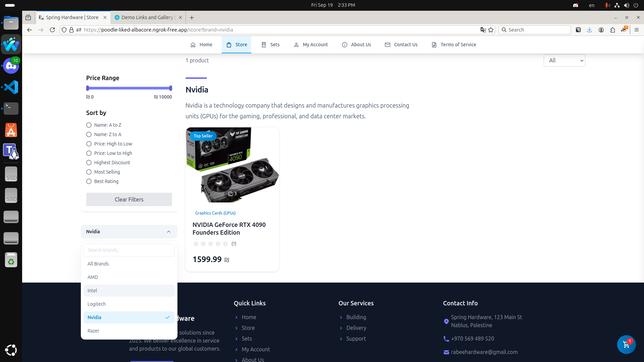Open the Trash in the dock
The image size is (644, 362).
11,260
